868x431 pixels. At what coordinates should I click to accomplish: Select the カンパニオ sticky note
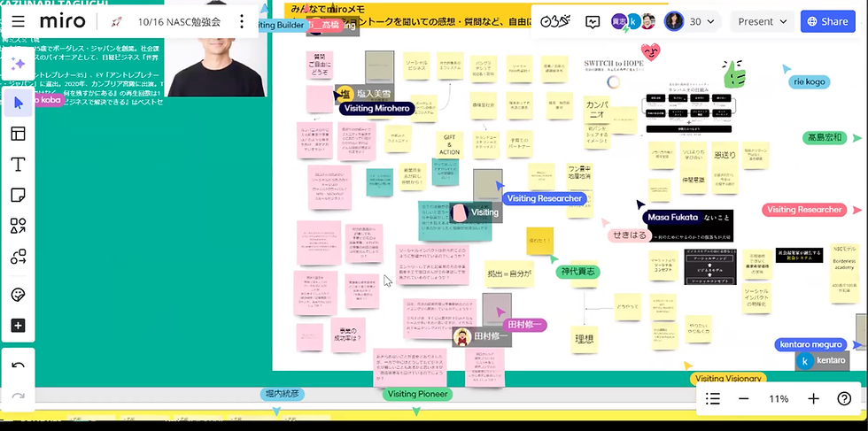click(597, 110)
